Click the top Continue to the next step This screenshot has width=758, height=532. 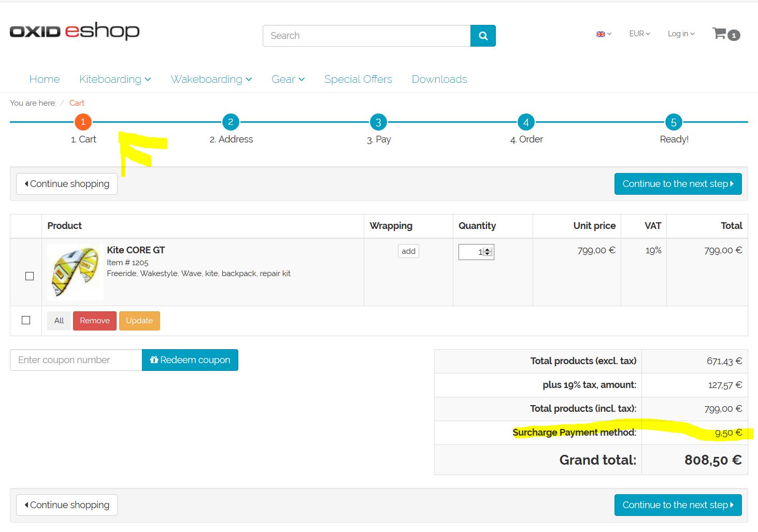pyautogui.click(x=678, y=184)
